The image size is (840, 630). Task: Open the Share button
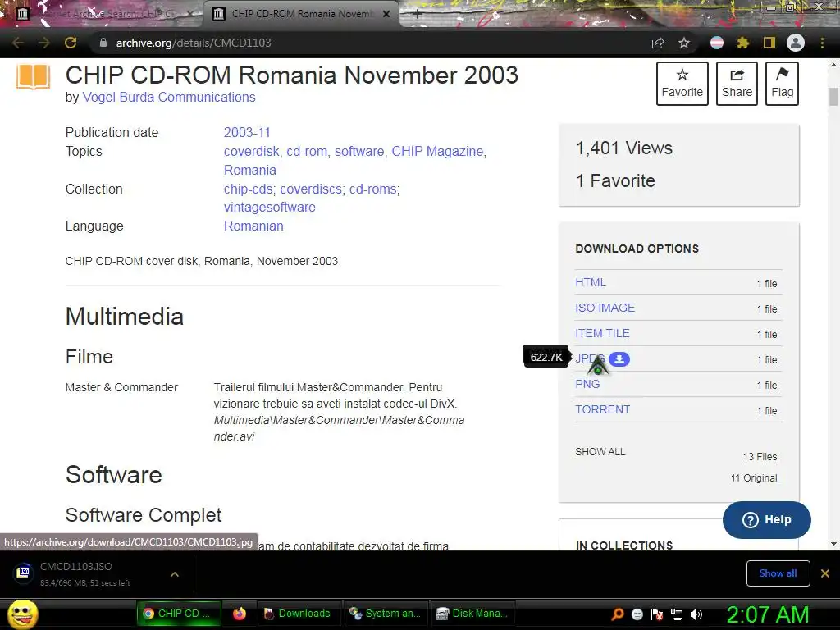(x=737, y=84)
